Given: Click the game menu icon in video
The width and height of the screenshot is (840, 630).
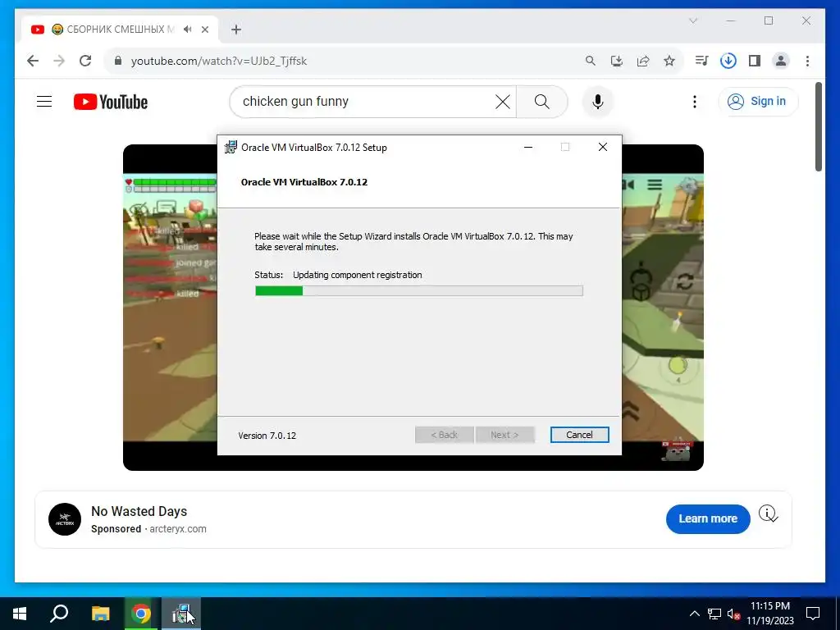Looking at the screenshot, I should click(x=655, y=185).
